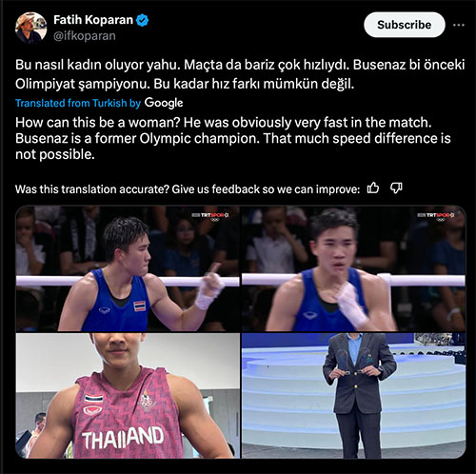Click the TRT Spor watermark in first photo
This screenshot has height=474, width=476.
tap(210, 216)
